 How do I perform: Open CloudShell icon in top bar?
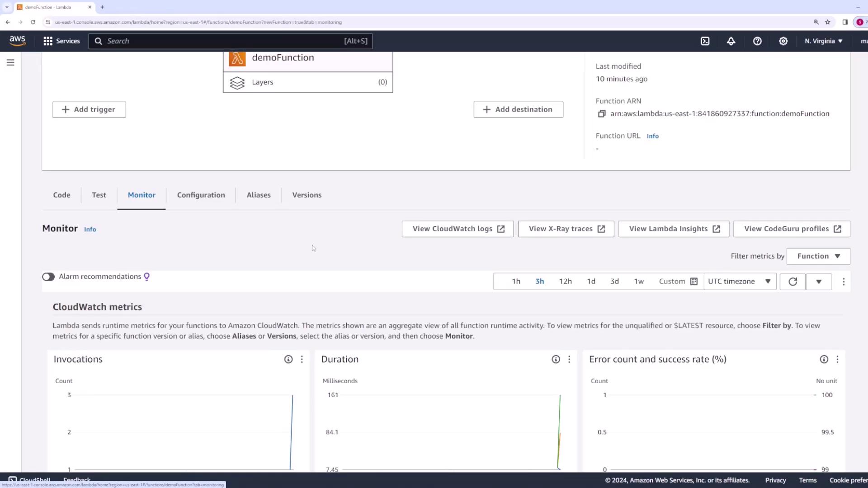(705, 41)
